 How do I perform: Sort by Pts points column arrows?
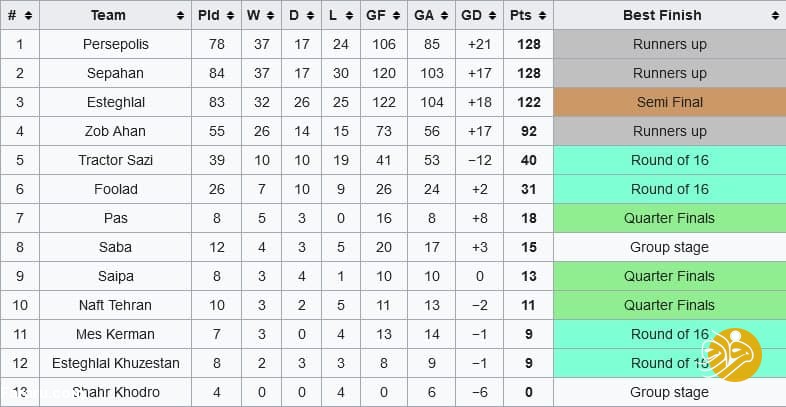(541, 15)
